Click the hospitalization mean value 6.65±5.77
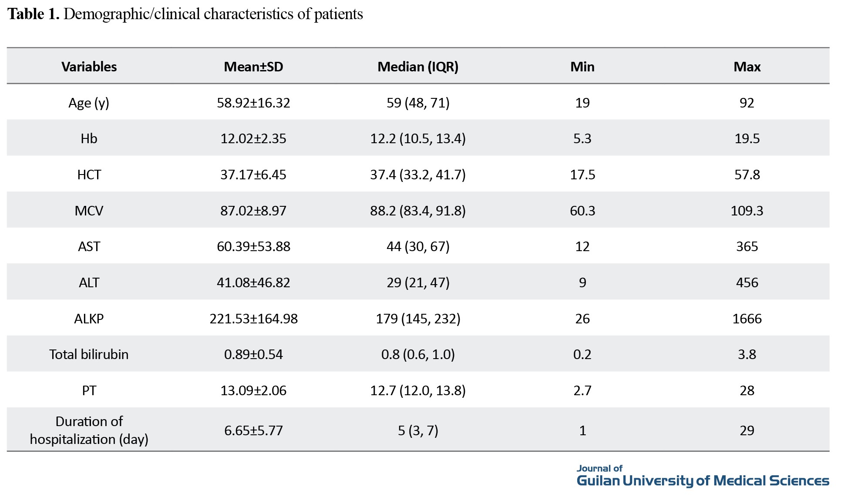 253,430
